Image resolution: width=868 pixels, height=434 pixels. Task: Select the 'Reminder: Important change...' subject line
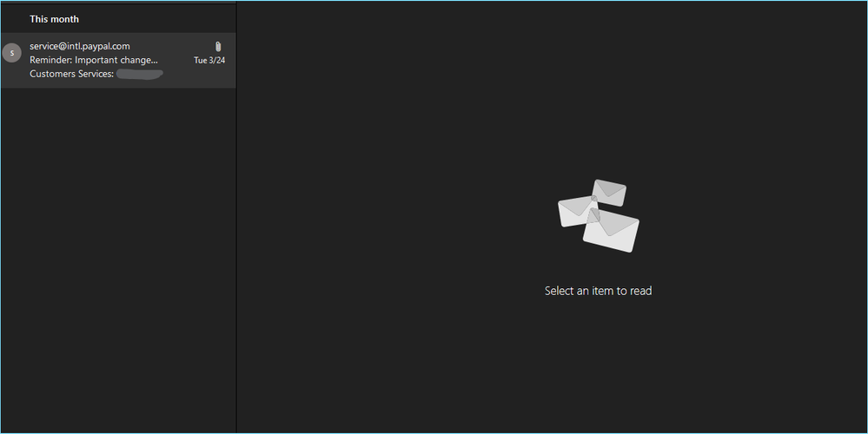click(x=94, y=60)
